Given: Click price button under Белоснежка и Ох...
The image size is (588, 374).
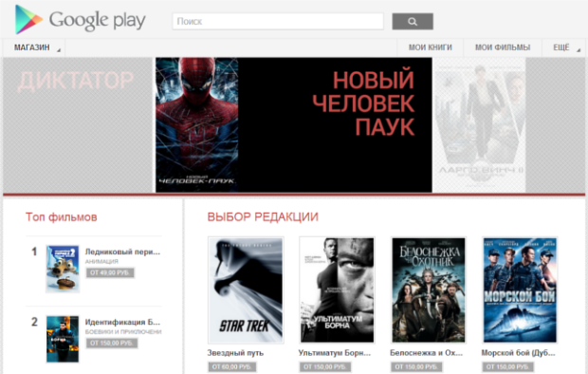Looking at the screenshot, I should tap(416, 366).
